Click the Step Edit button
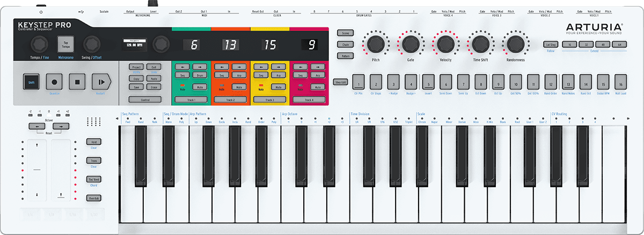Screen dimensions: 644x235 tap(341, 82)
